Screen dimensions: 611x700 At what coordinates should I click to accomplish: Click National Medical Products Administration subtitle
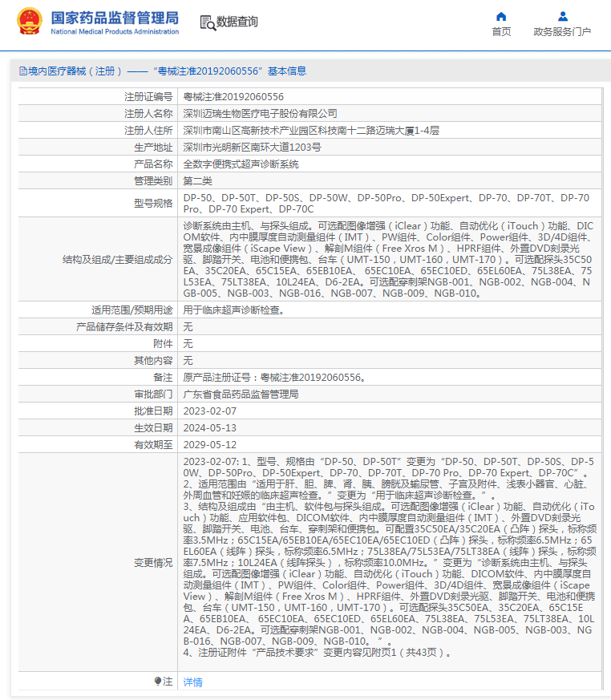(115, 32)
